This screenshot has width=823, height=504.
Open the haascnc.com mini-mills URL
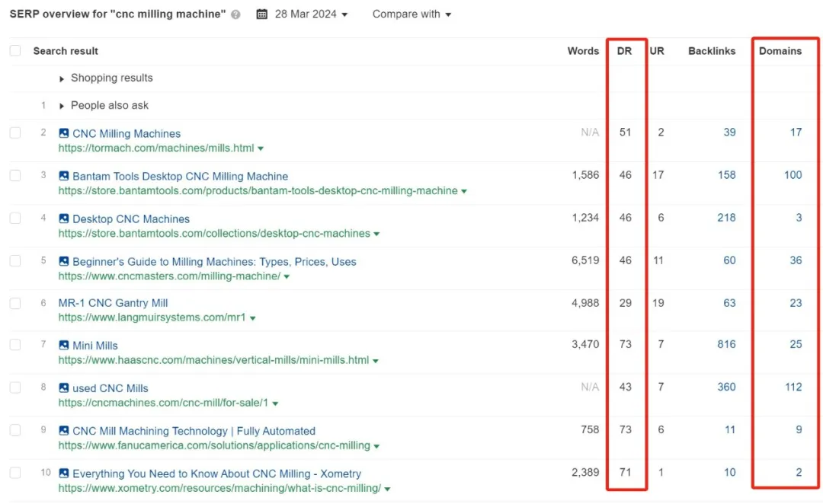tap(213, 360)
